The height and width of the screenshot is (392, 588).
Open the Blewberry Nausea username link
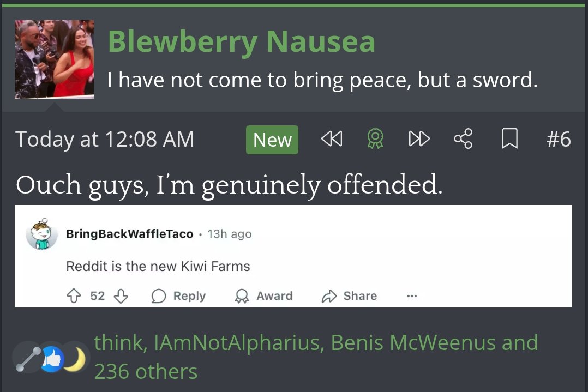click(x=241, y=41)
